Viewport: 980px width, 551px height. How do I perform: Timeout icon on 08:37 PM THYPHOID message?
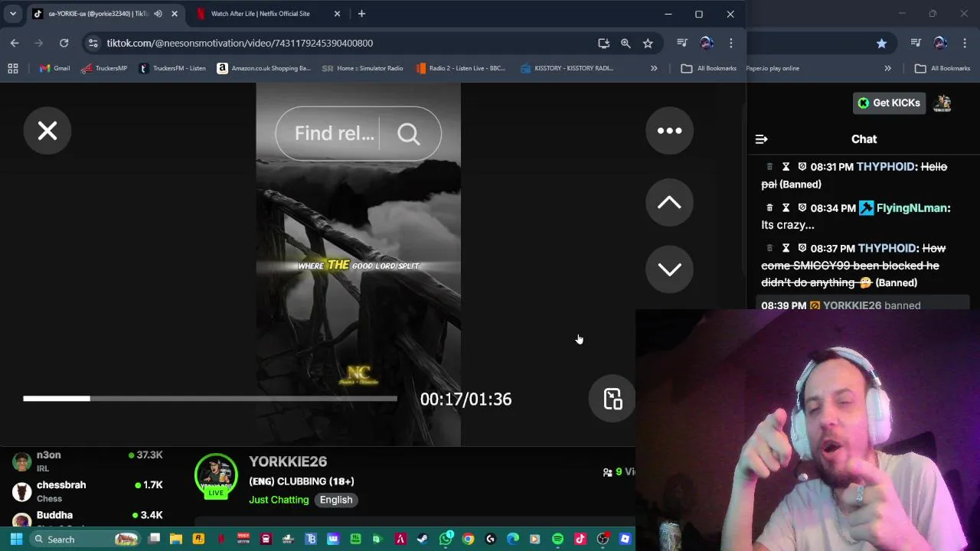[786, 248]
